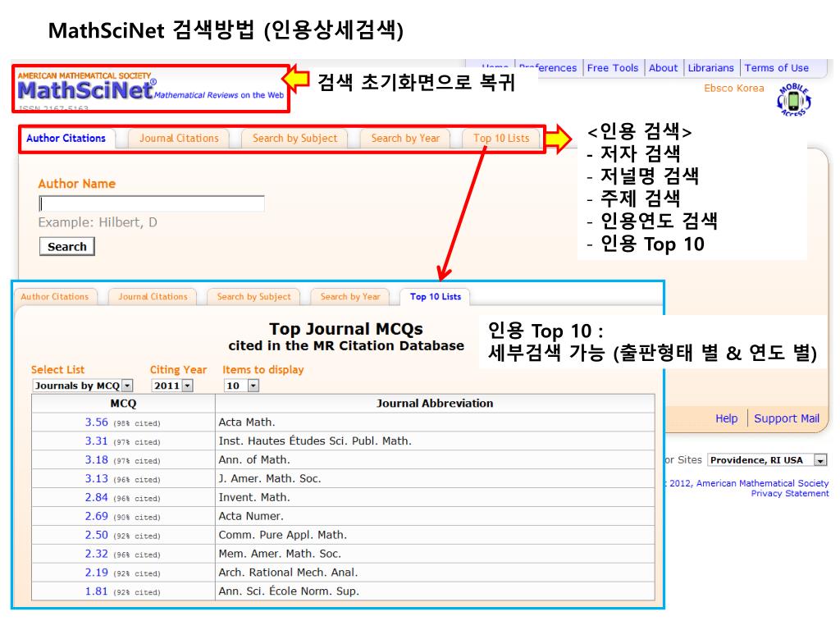Screen dimensions: 840x630
Task: Click 'Arch. Rational Mech. Anal.' cell
Action: pos(435,572)
